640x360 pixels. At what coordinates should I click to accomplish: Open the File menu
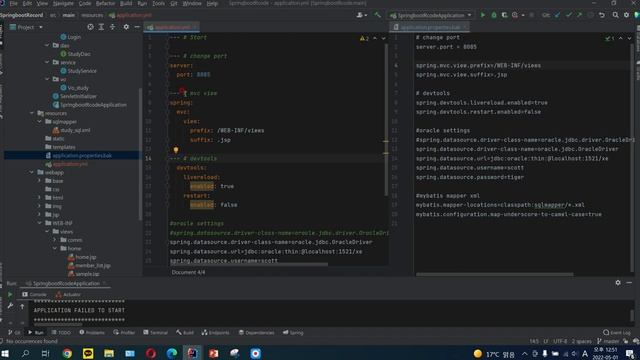pos(13,3)
